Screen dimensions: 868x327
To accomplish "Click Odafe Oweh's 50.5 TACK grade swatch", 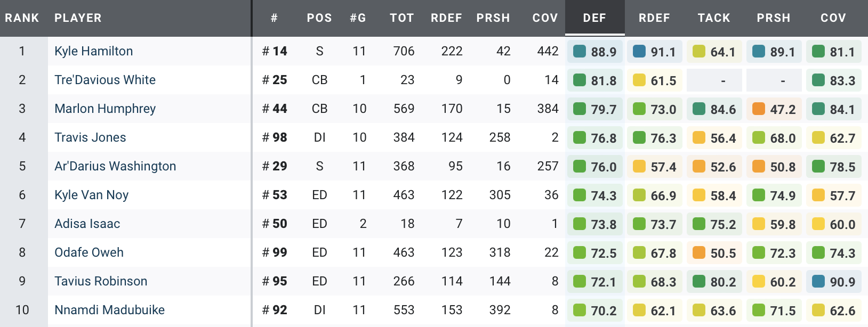I will pos(699,253).
